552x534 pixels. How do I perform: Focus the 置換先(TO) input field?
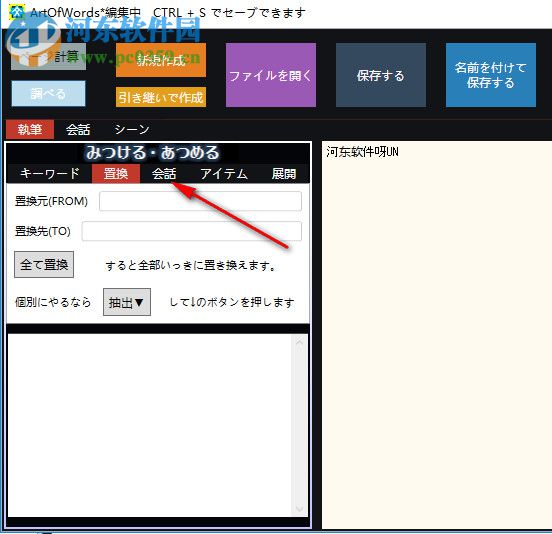point(192,231)
